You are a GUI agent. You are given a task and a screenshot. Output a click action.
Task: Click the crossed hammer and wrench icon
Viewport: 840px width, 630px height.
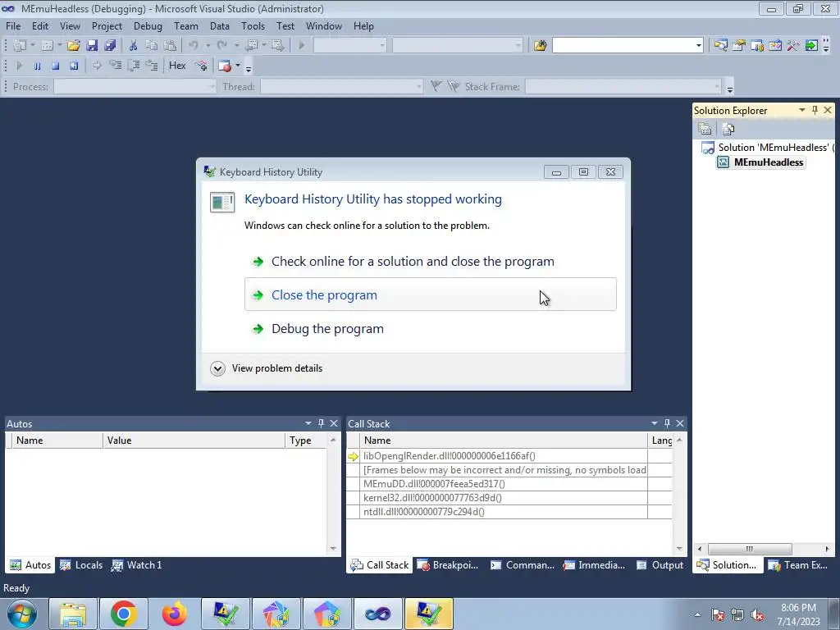(x=793, y=46)
